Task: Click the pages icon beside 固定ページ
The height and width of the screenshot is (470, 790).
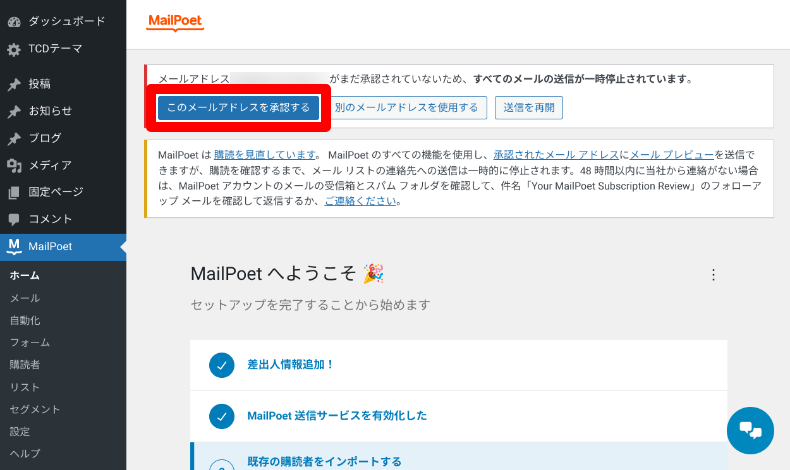Action: click(14, 192)
